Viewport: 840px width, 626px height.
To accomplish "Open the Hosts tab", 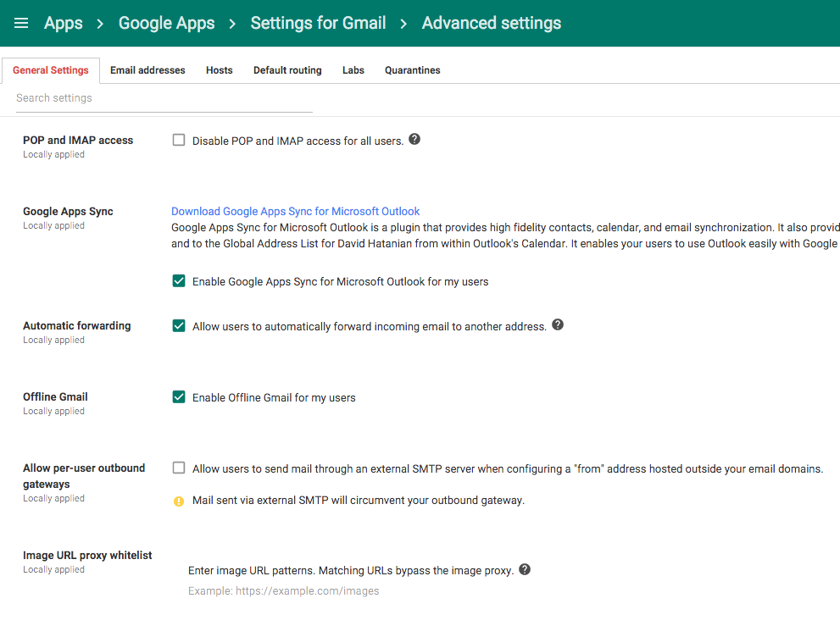I will 219,70.
